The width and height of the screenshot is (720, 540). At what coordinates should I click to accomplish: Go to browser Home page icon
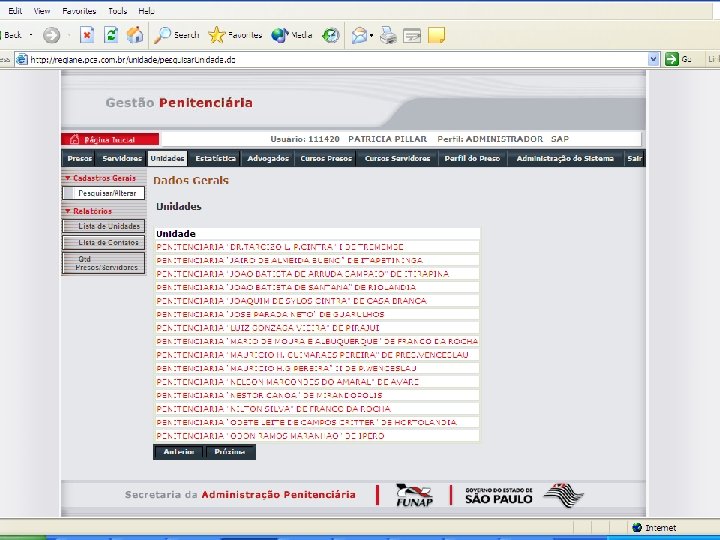pyautogui.click(x=135, y=35)
